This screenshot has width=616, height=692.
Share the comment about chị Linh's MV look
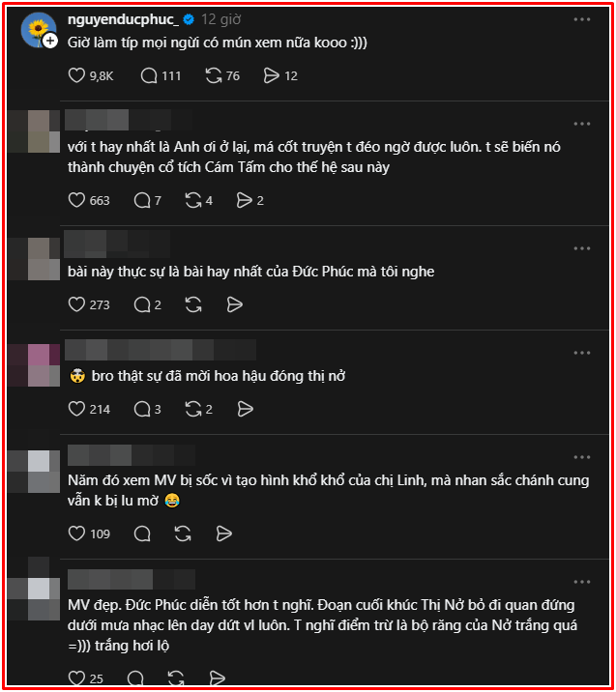pos(223,533)
